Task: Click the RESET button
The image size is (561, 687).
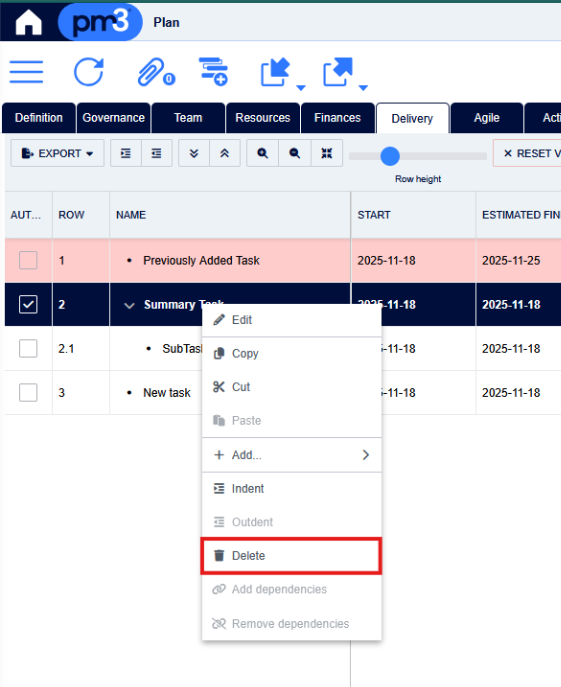Action: (527, 153)
